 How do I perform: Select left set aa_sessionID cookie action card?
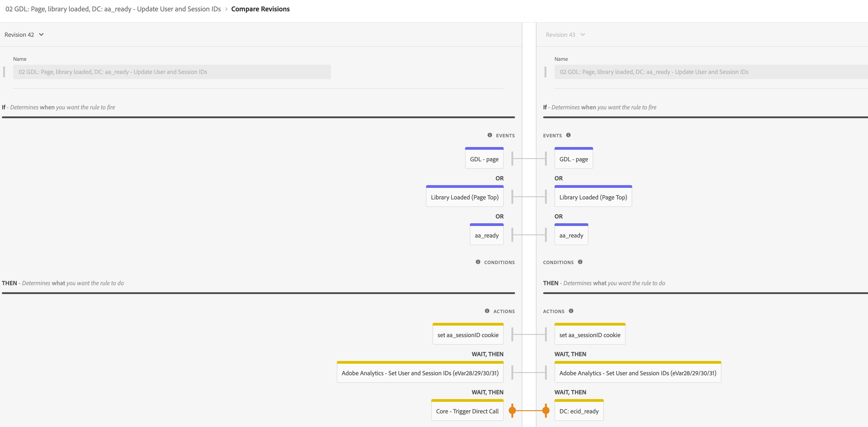point(468,335)
